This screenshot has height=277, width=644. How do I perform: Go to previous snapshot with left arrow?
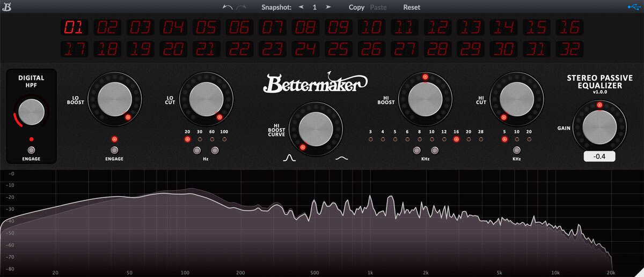(x=301, y=7)
